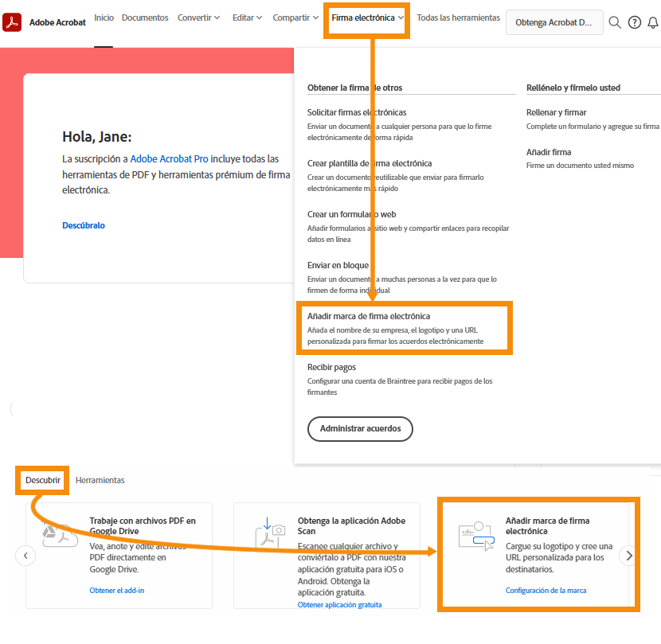Screen dimensions: 661x644
Task: Click the Descúbralo link
Action: click(x=84, y=225)
